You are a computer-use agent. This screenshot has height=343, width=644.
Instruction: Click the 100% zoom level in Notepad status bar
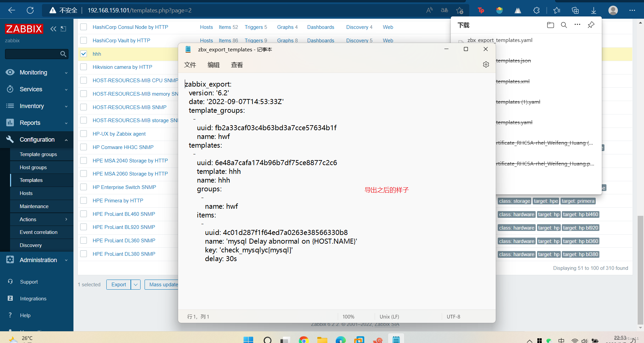coord(348,316)
